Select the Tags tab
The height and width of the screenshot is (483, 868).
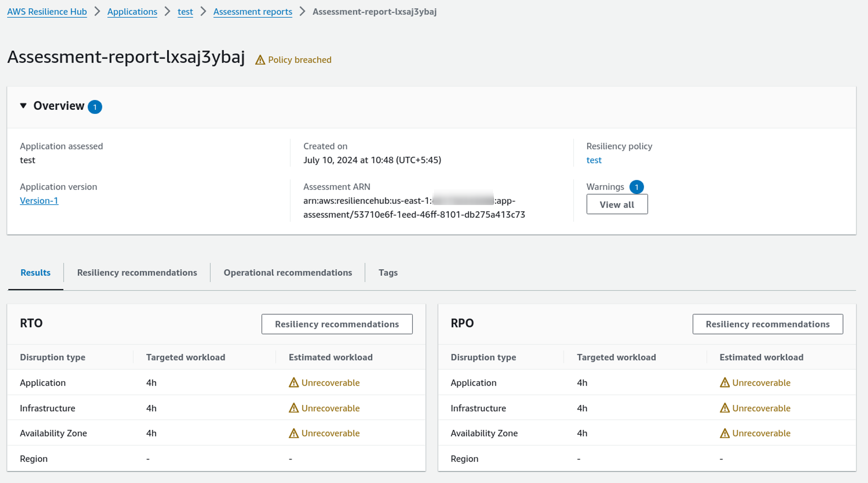tap(388, 273)
